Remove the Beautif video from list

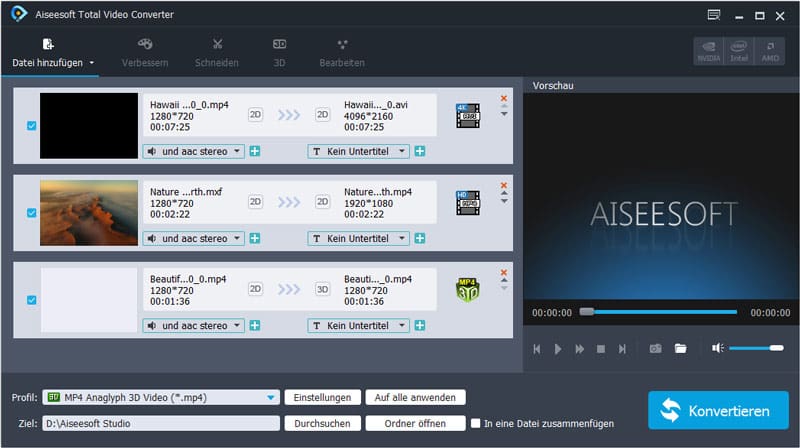tap(504, 272)
